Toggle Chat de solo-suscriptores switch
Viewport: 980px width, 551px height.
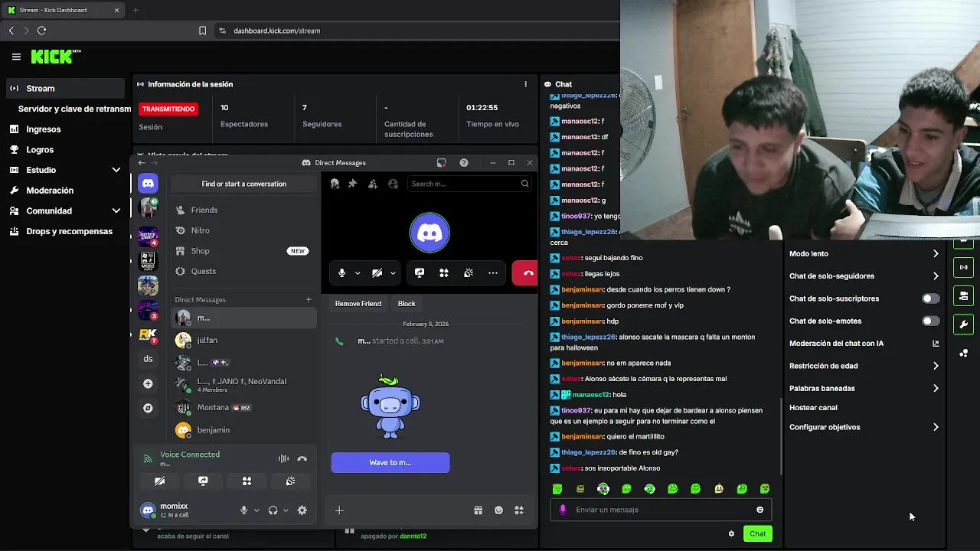pyautogui.click(x=930, y=298)
